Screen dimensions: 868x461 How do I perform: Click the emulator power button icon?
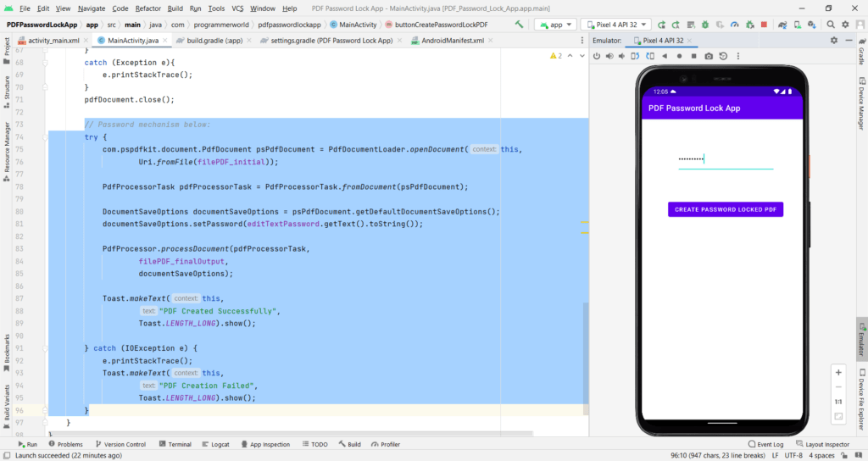pos(597,56)
